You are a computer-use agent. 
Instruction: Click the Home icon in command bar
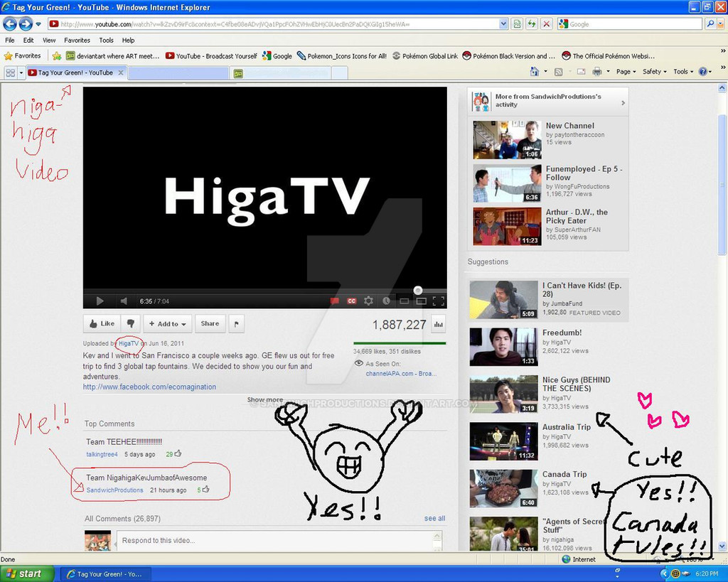(x=535, y=72)
